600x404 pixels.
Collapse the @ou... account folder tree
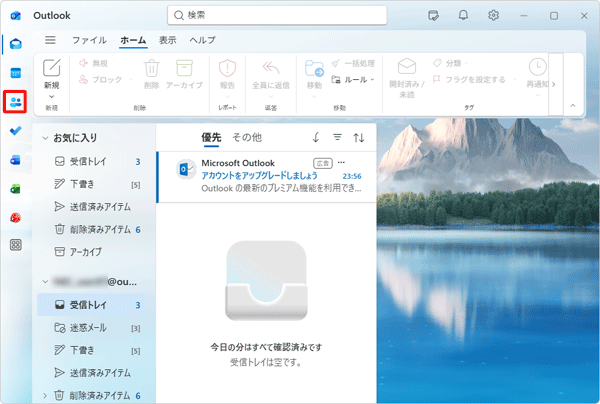point(45,282)
